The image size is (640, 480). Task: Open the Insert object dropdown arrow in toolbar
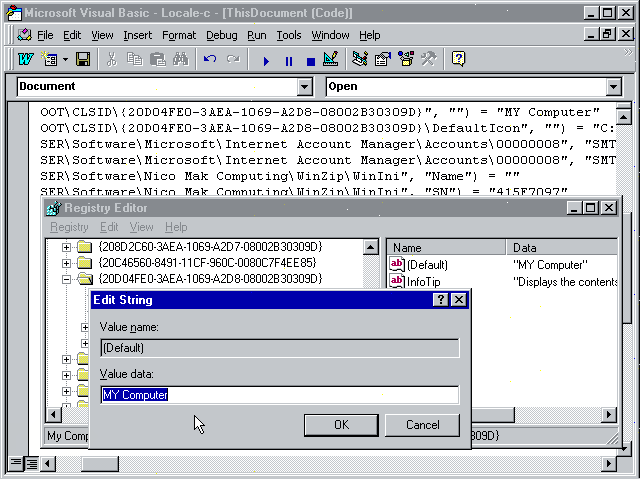[65, 60]
